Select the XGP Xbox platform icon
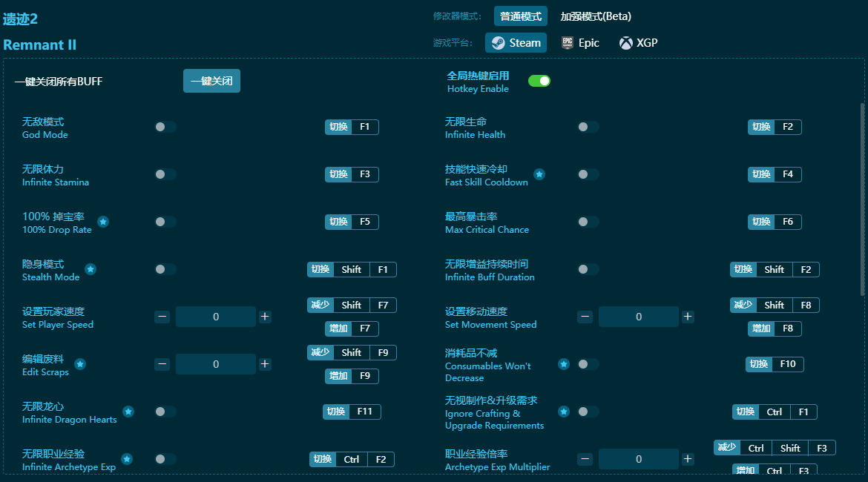This screenshot has width=868, height=482. point(626,43)
